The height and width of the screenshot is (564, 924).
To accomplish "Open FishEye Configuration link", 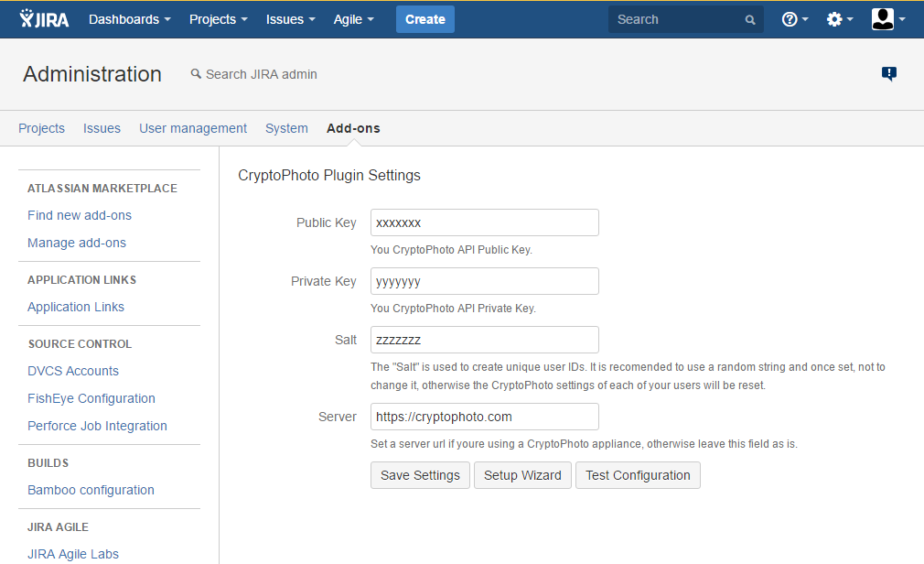I will (x=91, y=398).
